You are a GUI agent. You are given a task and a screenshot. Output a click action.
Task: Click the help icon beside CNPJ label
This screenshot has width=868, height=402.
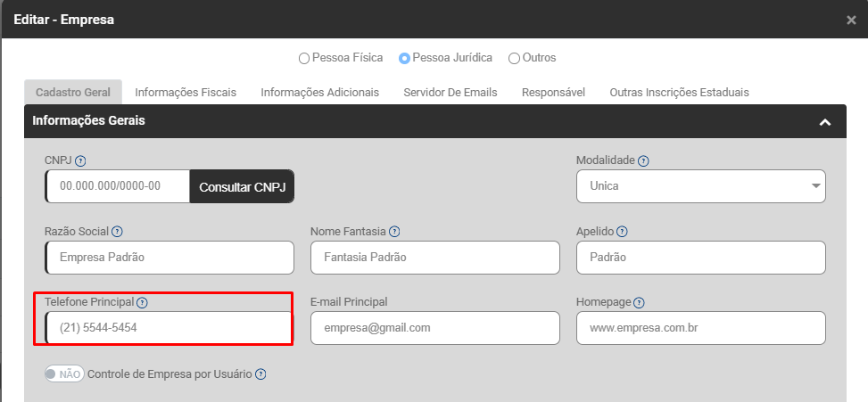80,161
